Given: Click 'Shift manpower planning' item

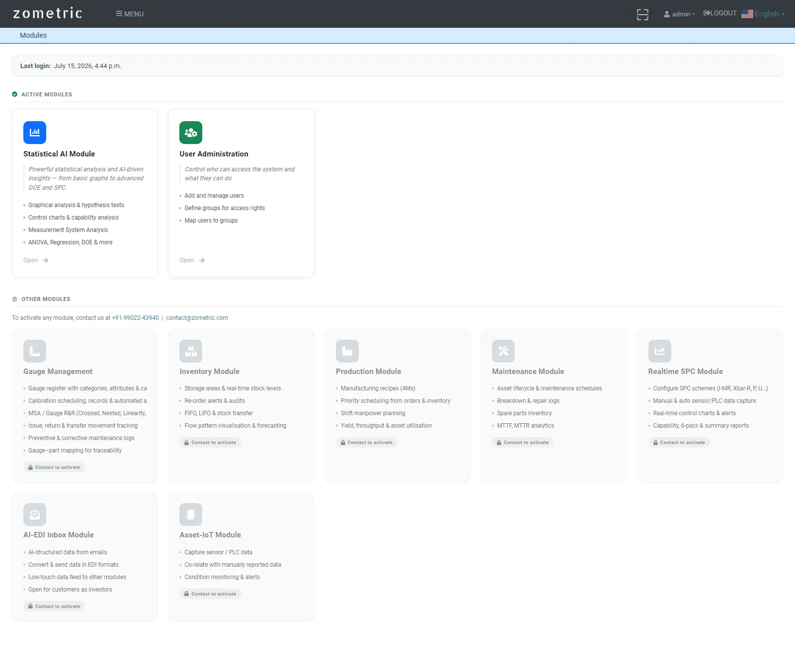Looking at the screenshot, I should coord(373,413).
